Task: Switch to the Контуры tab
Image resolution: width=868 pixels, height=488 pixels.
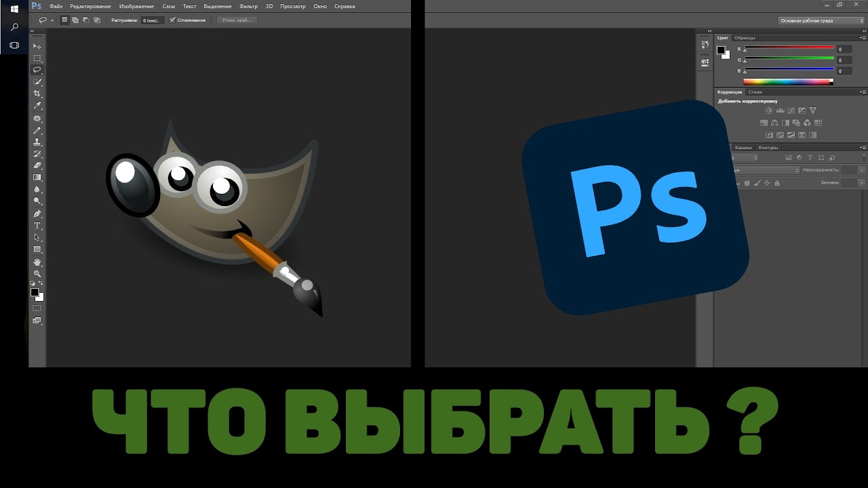Action: coord(768,148)
